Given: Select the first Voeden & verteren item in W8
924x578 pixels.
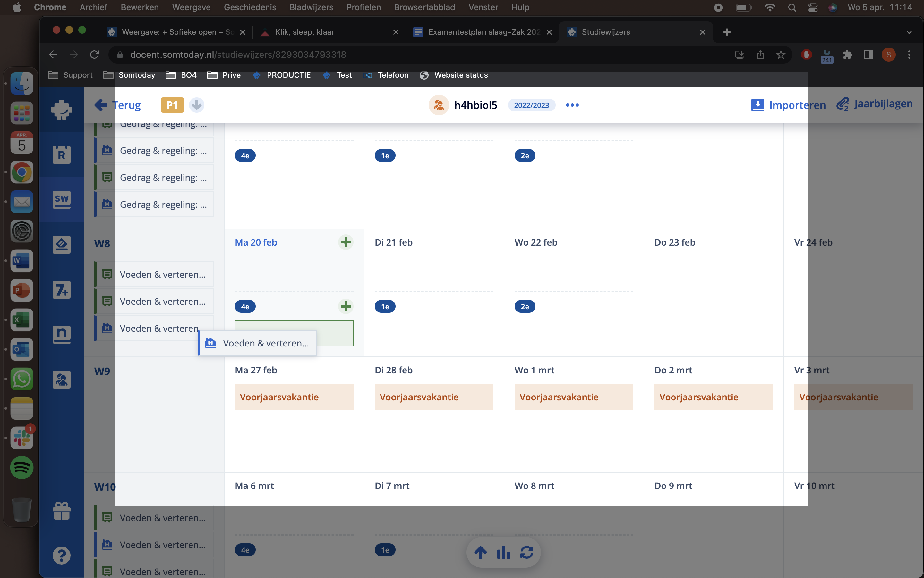Looking at the screenshot, I should [x=154, y=274].
